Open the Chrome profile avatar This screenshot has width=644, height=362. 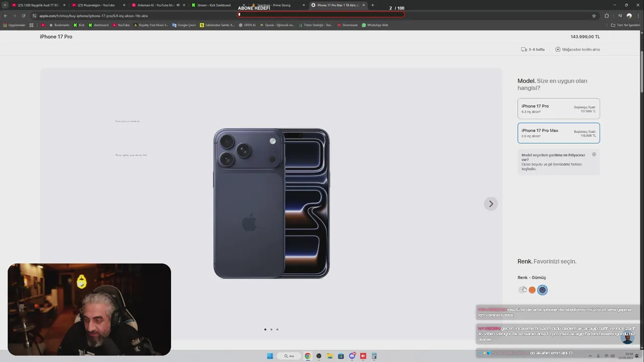(x=629, y=16)
